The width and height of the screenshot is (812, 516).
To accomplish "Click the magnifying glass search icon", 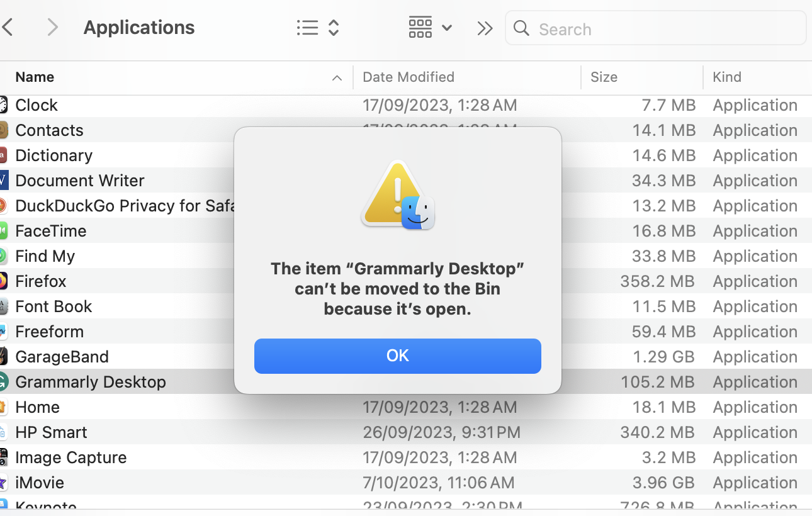I will 521,28.
